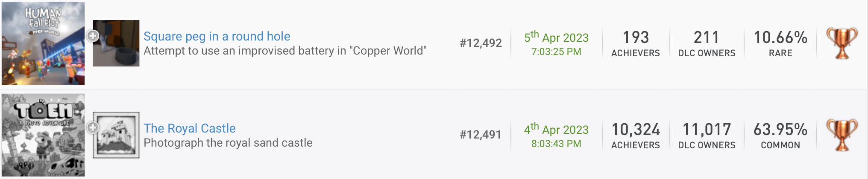The width and height of the screenshot is (868, 179).
Task: Open the Square peg trophy thumbnail
Action: tap(116, 43)
